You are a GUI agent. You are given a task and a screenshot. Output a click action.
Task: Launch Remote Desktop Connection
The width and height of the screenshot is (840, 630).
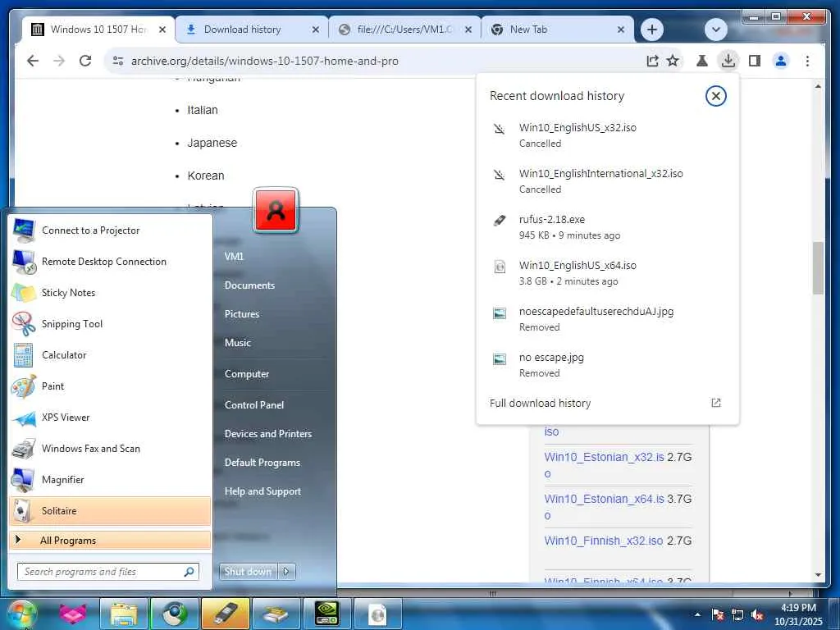pos(110,262)
